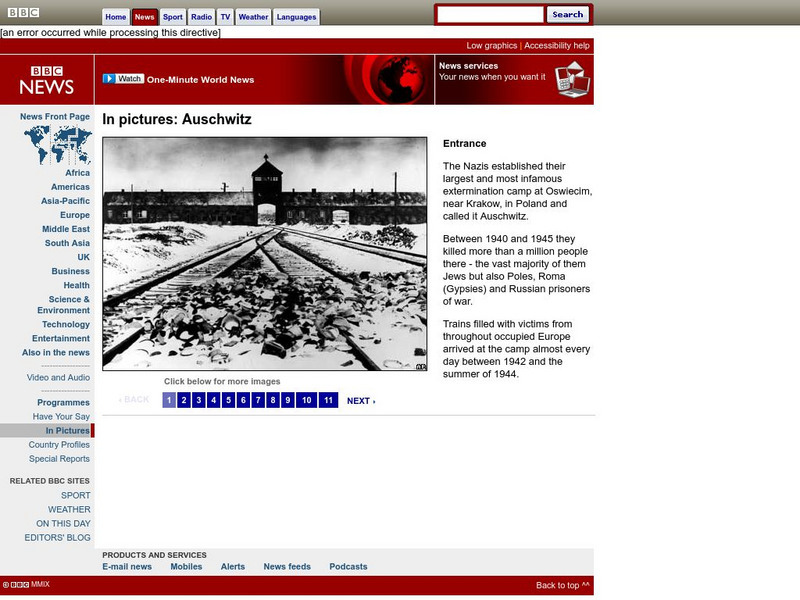
Task: Open the Programmes link
Action: (x=63, y=402)
